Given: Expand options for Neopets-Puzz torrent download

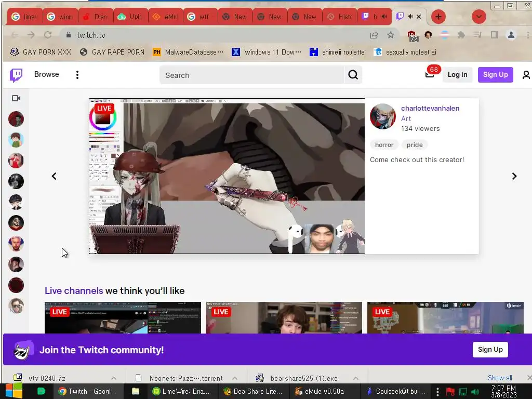Looking at the screenshot, I should pyautogui.click(x=234, y=378).
